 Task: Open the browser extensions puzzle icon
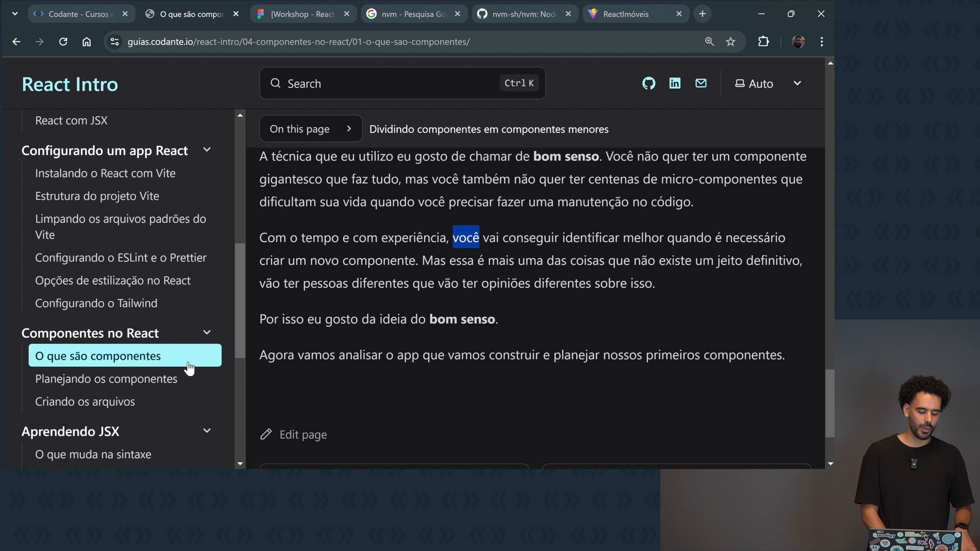(x=763, y=42)
